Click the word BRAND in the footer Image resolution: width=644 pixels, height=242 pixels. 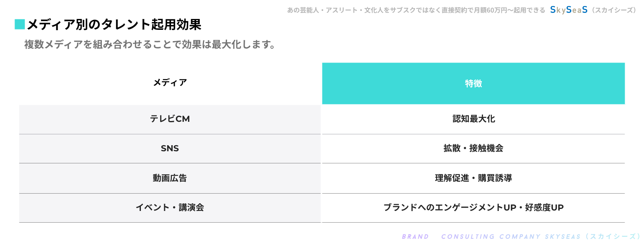(x=415, y=237)
